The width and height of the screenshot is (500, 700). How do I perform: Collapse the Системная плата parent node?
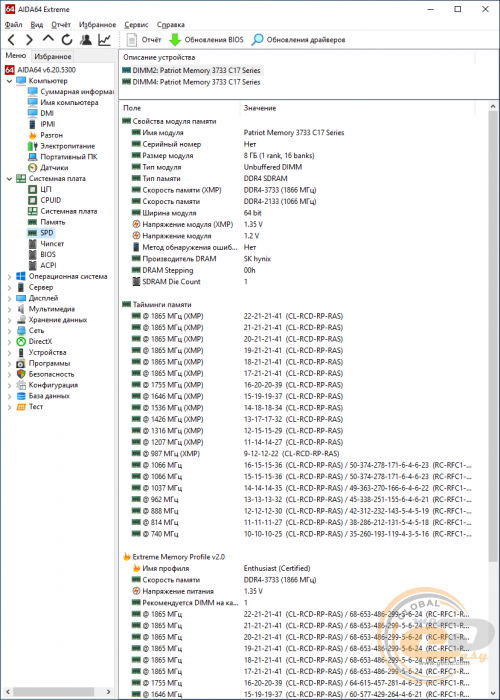click(9, 179)
